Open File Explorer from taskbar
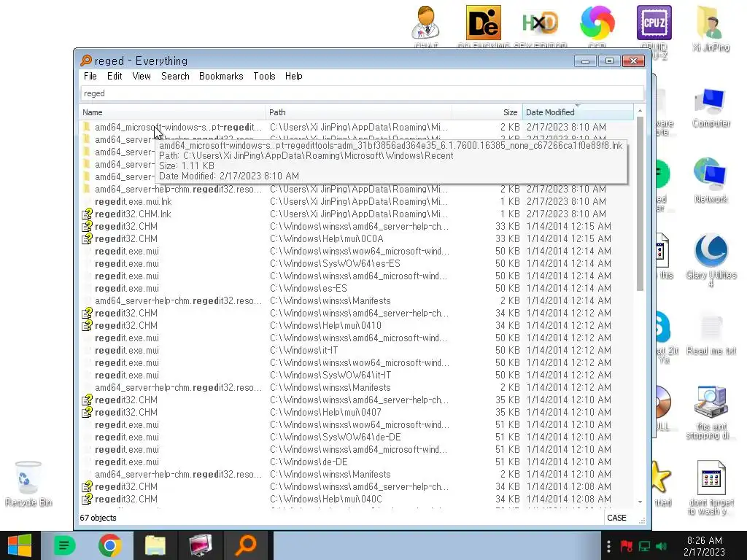Image resolution: width=747 pixels, height=560 pixels. click(155, 545)
